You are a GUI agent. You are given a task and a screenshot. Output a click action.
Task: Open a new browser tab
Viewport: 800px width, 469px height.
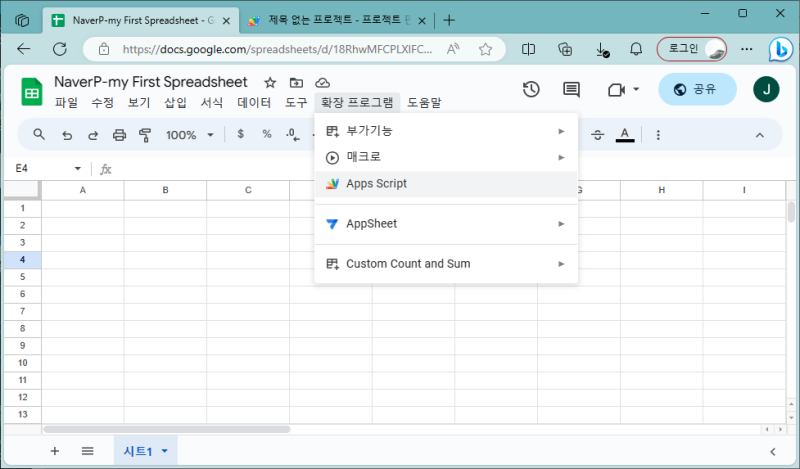pos(449,20)
